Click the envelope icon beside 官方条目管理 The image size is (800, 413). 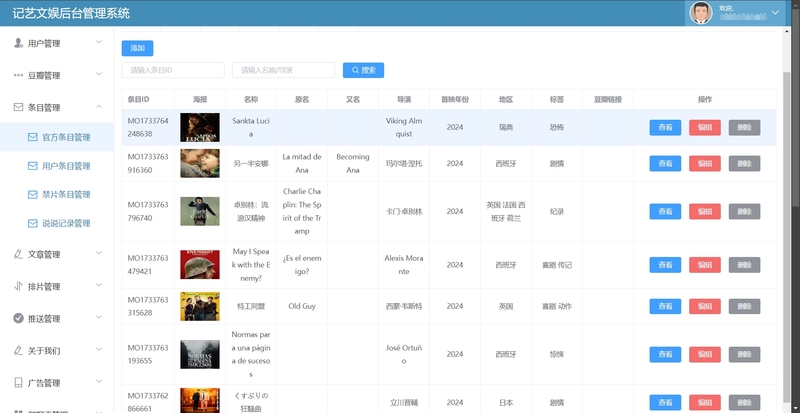[33, 137]
